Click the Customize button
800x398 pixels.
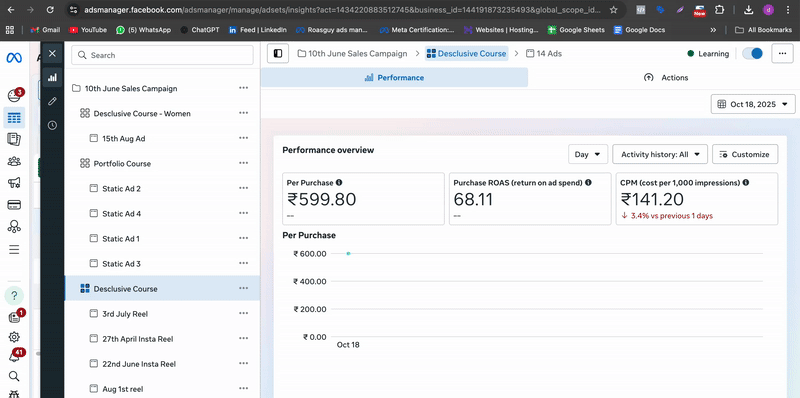[745, 154]
